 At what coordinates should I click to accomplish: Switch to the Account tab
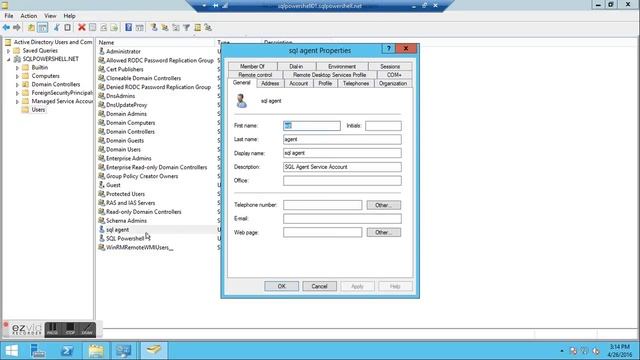coord(298,83)
